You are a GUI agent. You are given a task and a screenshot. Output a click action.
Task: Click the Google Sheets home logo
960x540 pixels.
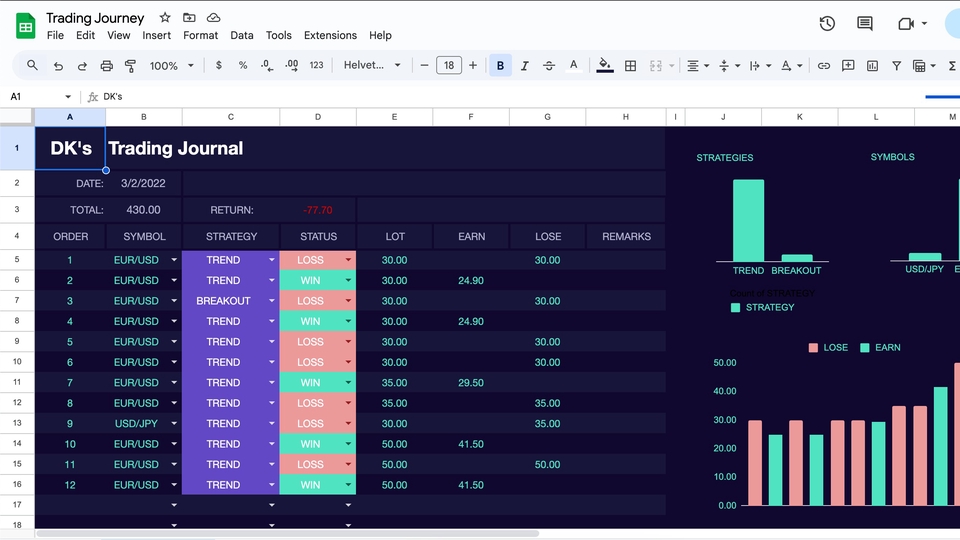25,26
